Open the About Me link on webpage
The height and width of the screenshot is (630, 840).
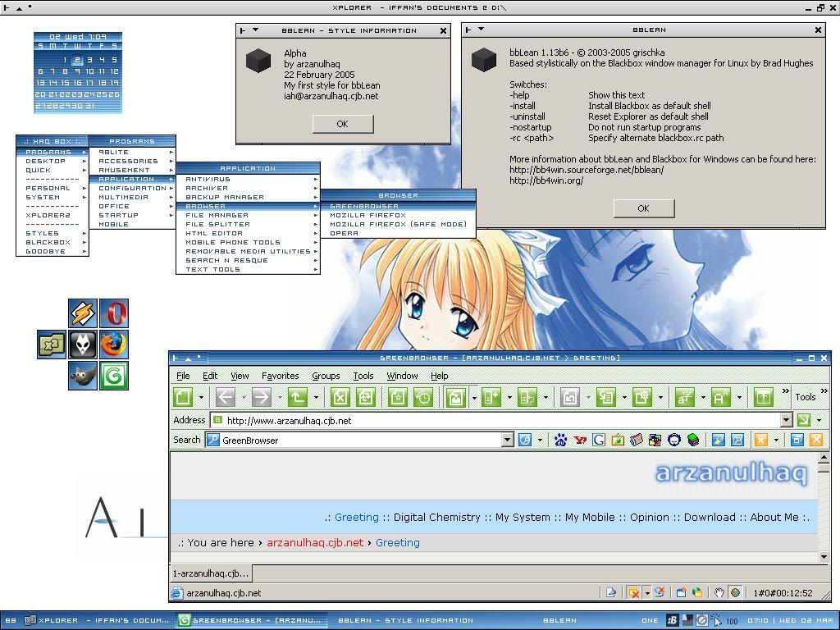click(774, 517)
